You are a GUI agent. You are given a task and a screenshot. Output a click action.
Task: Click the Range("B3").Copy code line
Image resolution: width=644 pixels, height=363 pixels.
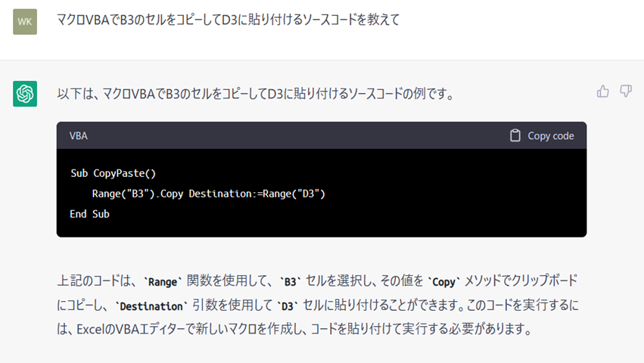(209, 194)
